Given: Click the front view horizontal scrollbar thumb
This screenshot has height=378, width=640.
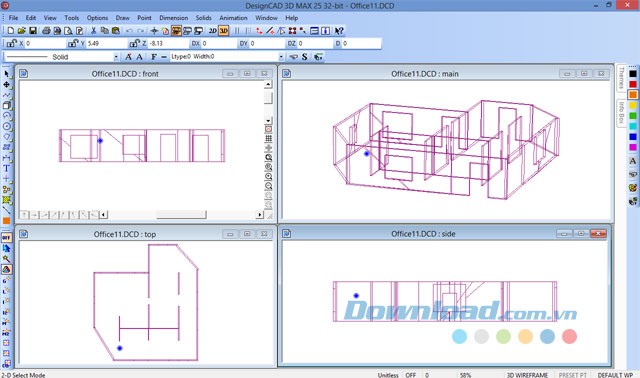Looking at the screenshot, I should click(x=181, y=214).
